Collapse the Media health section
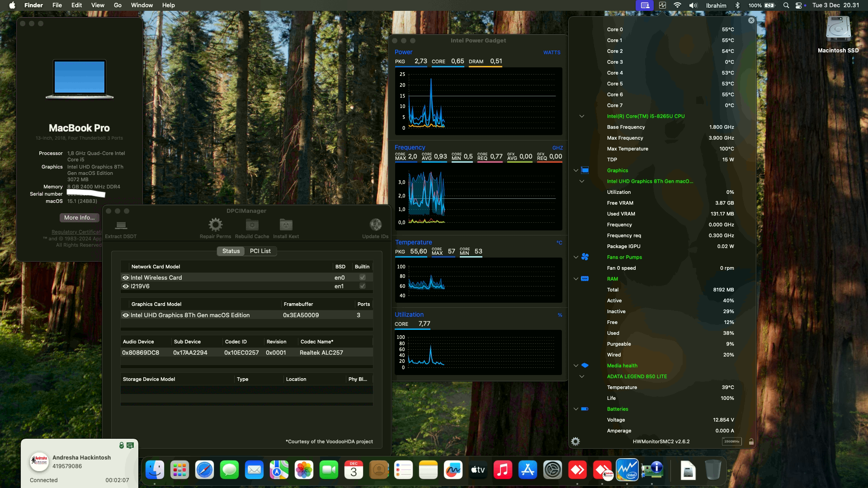 coord(576,366)
